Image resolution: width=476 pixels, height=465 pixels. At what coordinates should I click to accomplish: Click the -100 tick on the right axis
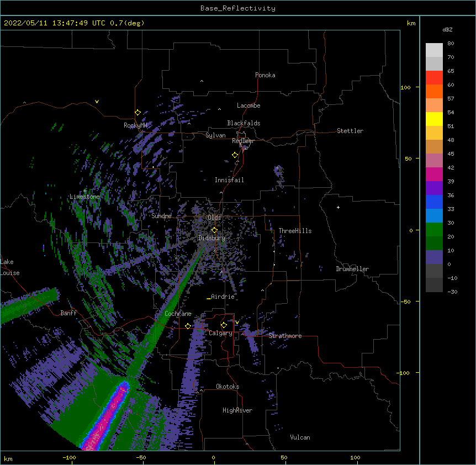click(x=404, y=373)
